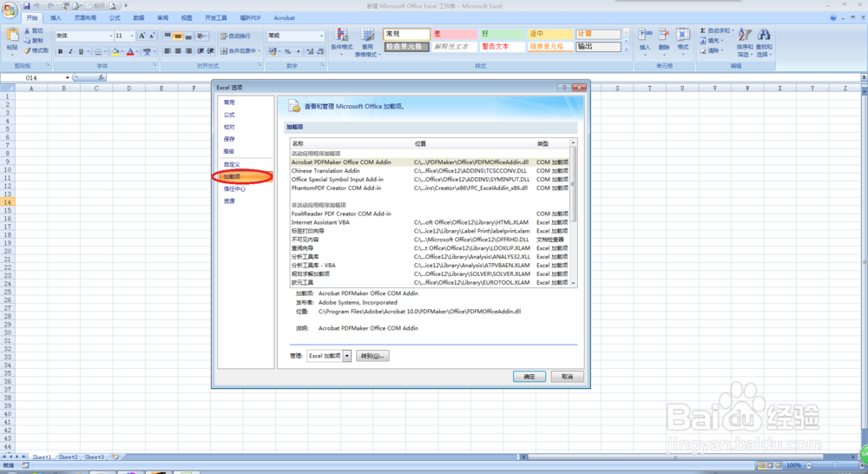Switch to the Acrobat ribbon tab

pos(285,18)
